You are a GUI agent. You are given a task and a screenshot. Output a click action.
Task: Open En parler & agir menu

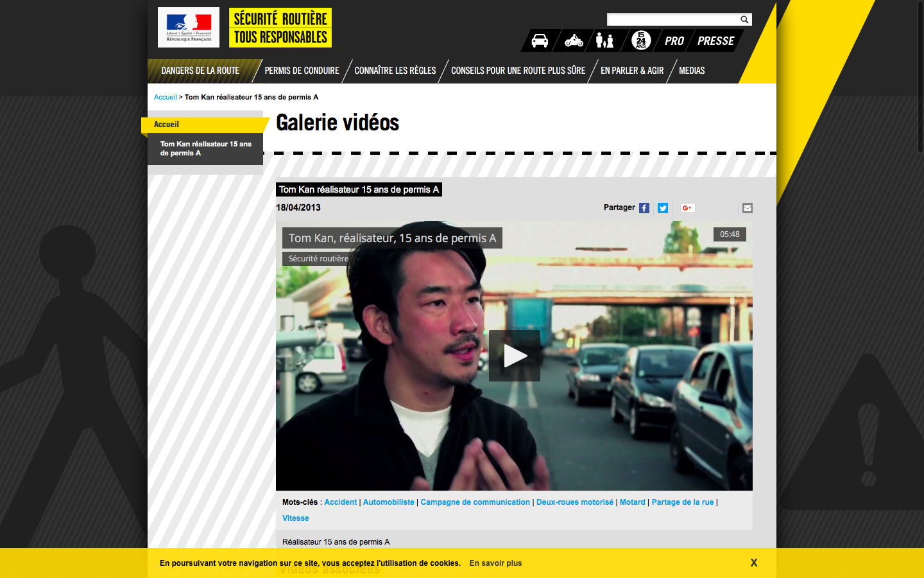click(632, 71)
